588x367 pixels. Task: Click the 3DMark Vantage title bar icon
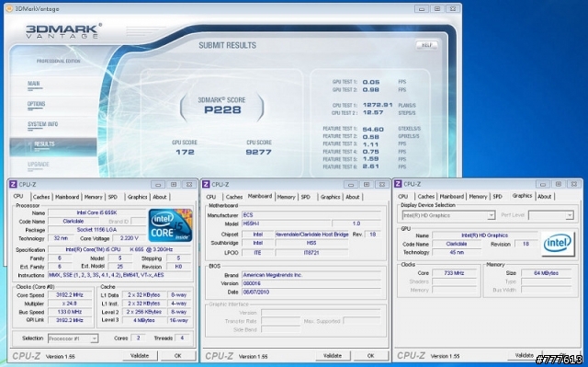9,8
